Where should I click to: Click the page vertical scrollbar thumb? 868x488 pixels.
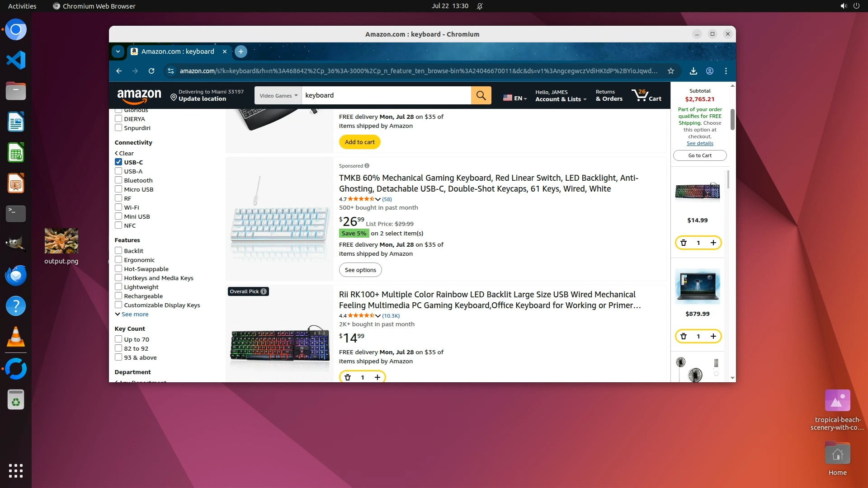point(732,119)
